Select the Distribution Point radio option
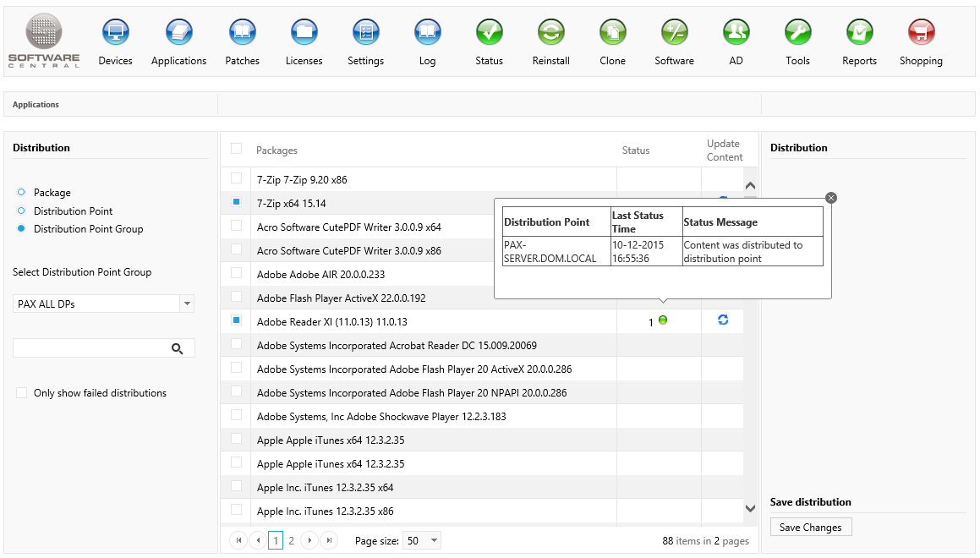The image size is (980, 558). coord(21,211)
